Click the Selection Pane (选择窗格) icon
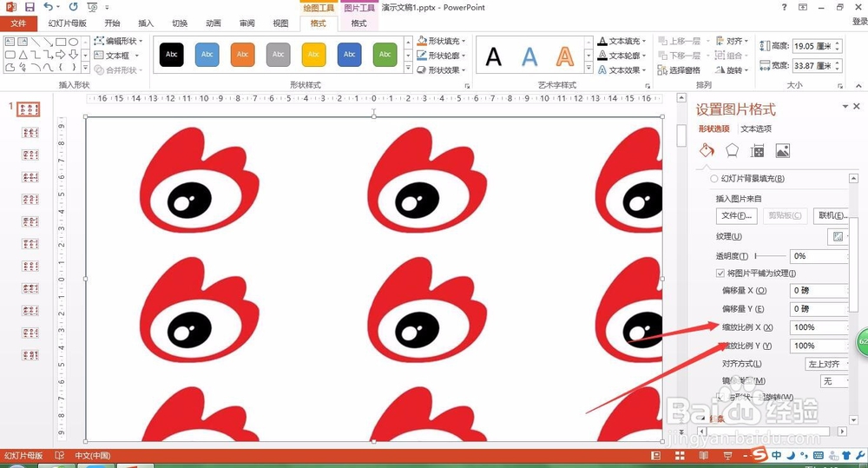This screenshot has height=468, width=868. (x=680, y=69)
